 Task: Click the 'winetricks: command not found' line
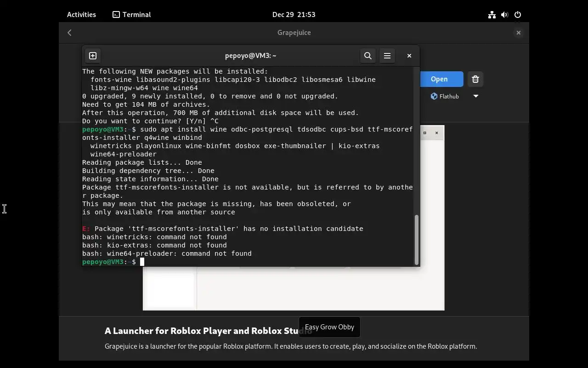point(154,237)
